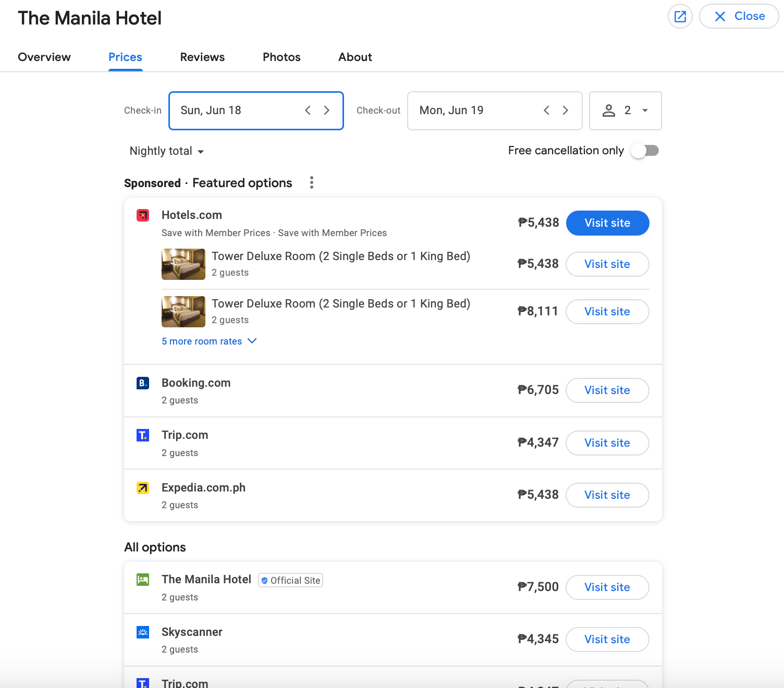Expand 5 more room rates
The height and width of the screenshot is (688, 784).
point(209,341)
